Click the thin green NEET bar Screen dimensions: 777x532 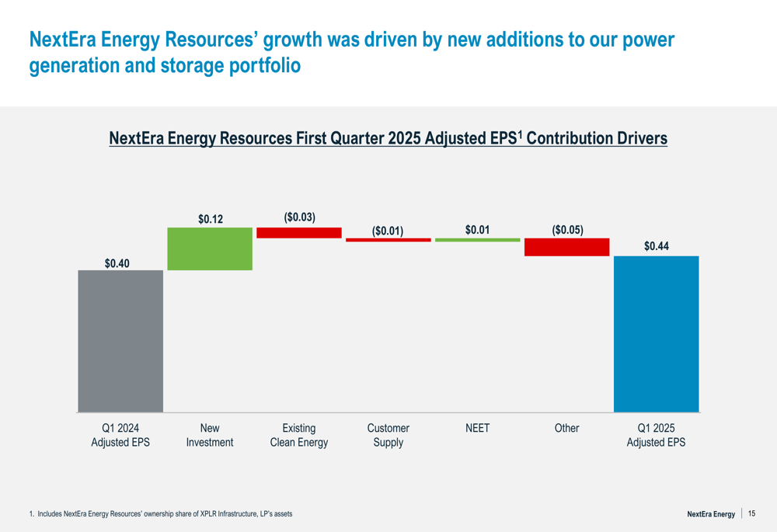[x=477, y=240]
